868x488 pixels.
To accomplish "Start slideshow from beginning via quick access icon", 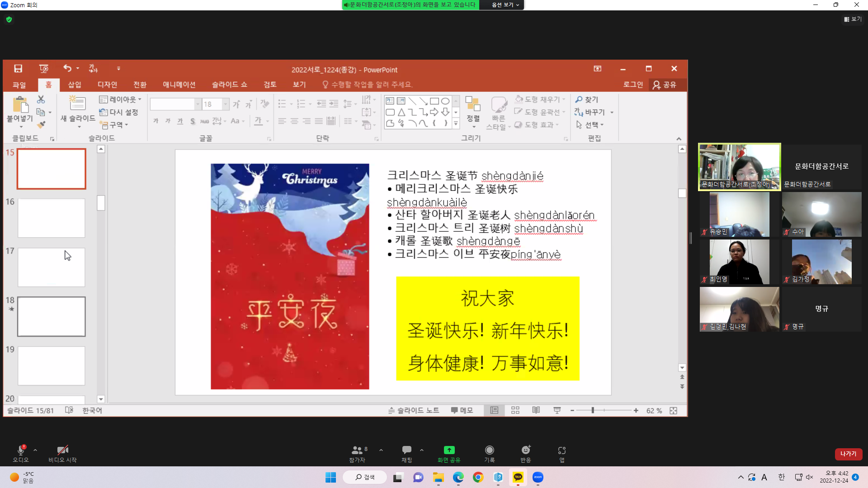I will point(44,69).
